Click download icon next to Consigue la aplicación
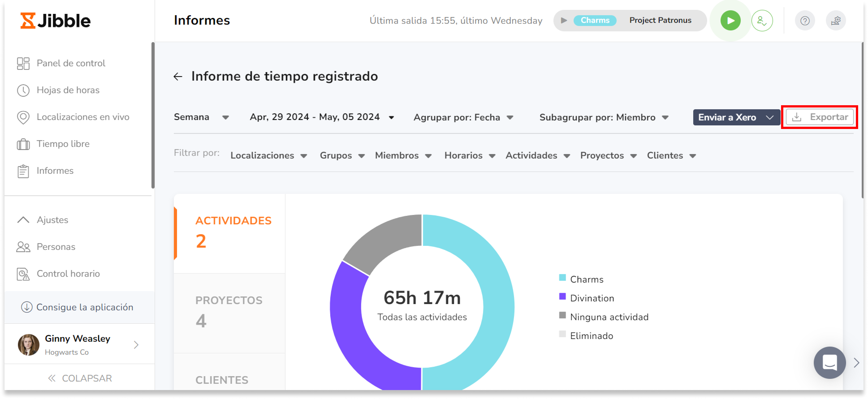This screenshot has width=868, height=399. tap(27, 307)
